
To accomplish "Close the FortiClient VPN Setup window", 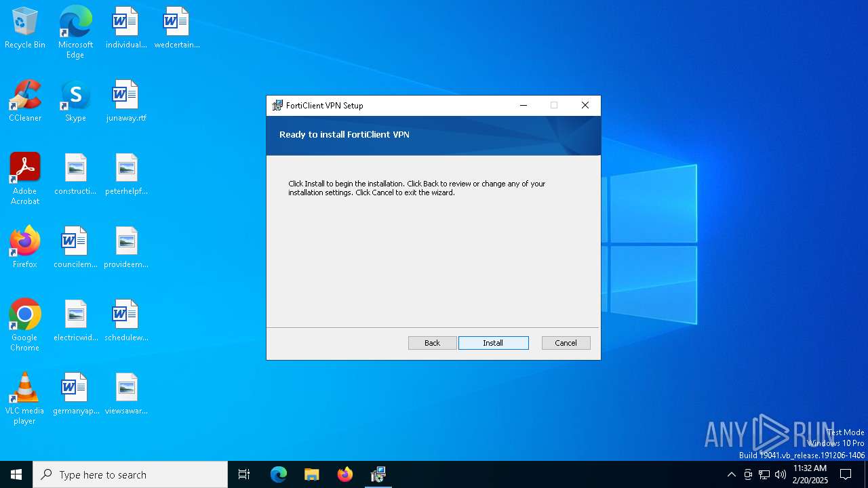I will point(585,105).
